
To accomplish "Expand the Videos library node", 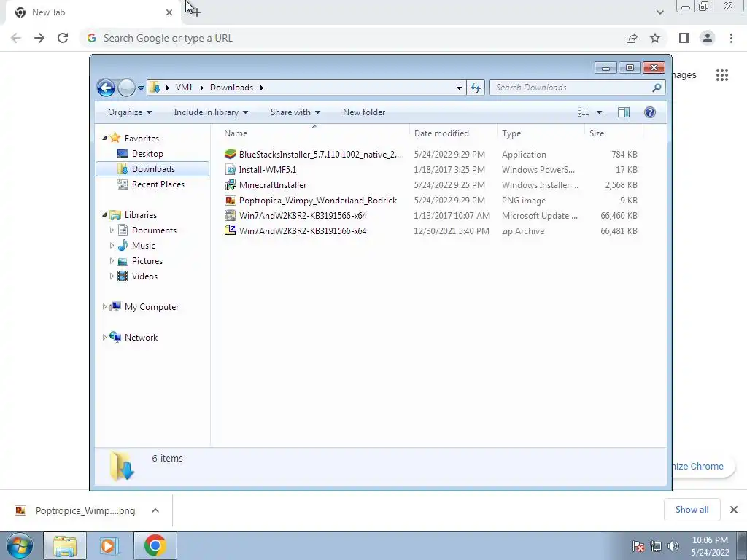I will tap(112, 276).
